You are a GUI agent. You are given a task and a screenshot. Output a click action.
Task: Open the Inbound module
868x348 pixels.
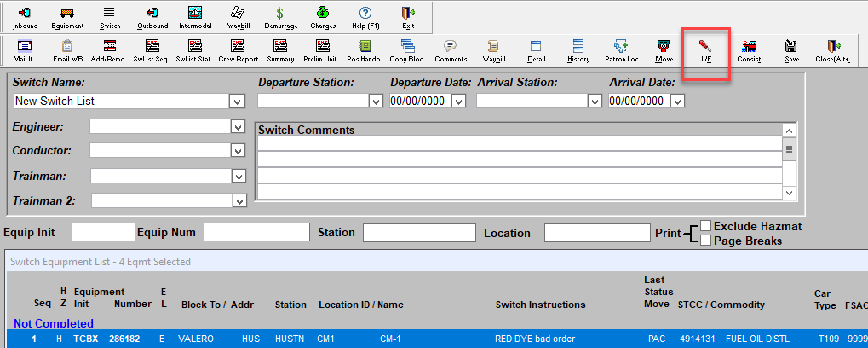pyautogui.click(x=25, y=18)
